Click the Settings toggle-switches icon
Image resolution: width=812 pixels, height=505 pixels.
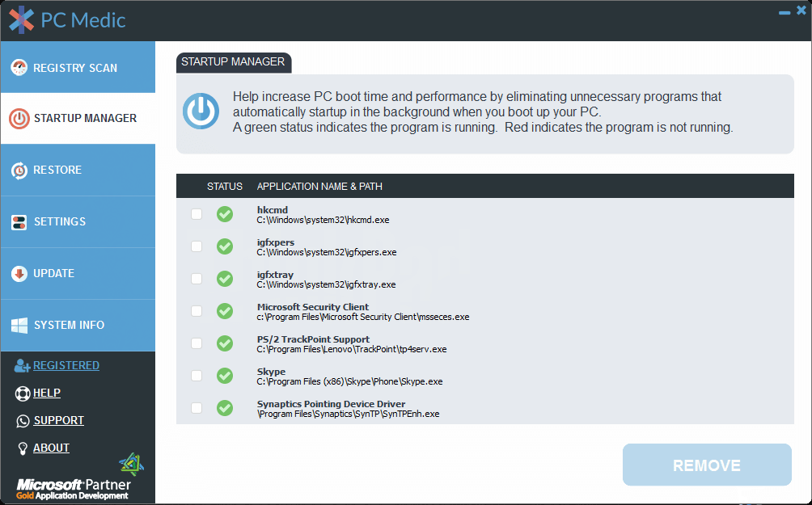[19, 222]
